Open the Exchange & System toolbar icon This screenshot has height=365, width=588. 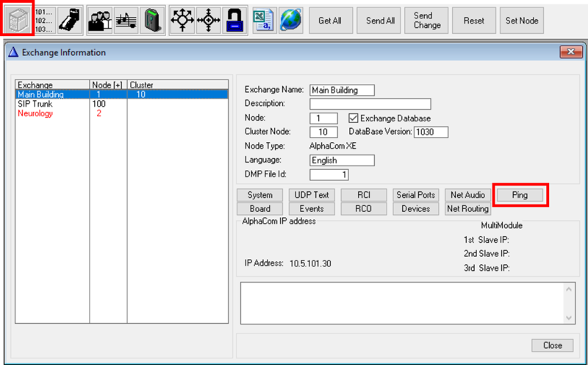point(17,20)
